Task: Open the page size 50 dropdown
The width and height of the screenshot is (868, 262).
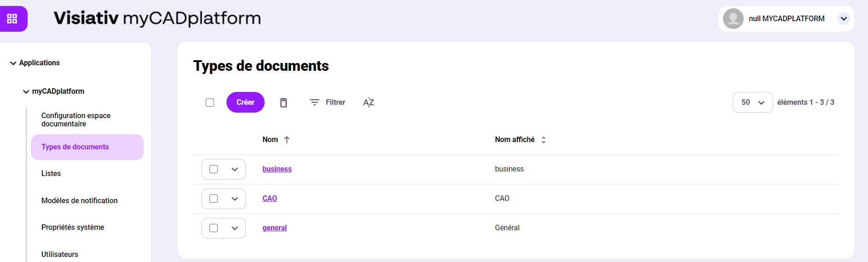Action: pyautogui.click(x=752, y=103)
